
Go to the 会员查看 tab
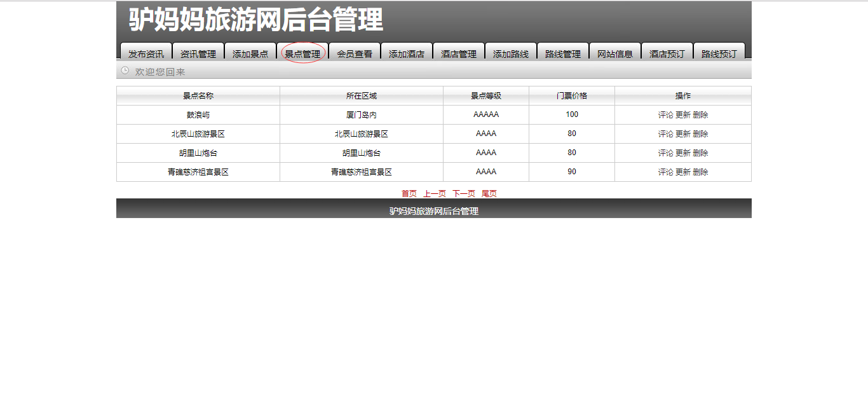pos(355,52)
